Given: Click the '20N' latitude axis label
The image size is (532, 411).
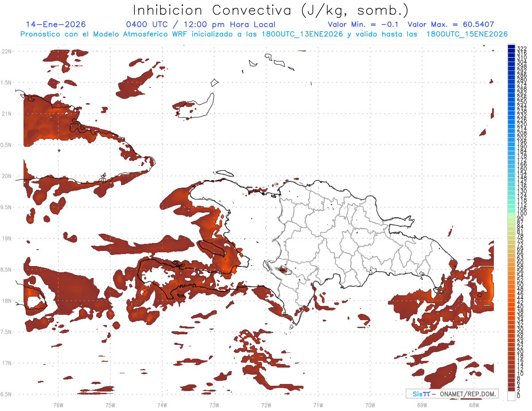Looking at the screenshot, I should click(7, 176).
